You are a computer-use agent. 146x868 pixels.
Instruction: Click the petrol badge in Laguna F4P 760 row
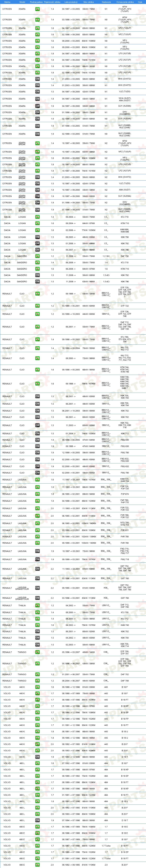click(37, 501)
